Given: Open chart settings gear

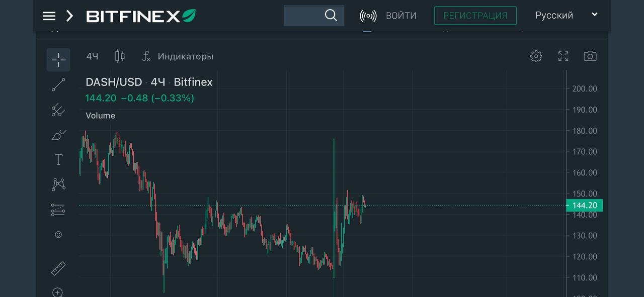Looking at the screenshot, I should 536,56.
